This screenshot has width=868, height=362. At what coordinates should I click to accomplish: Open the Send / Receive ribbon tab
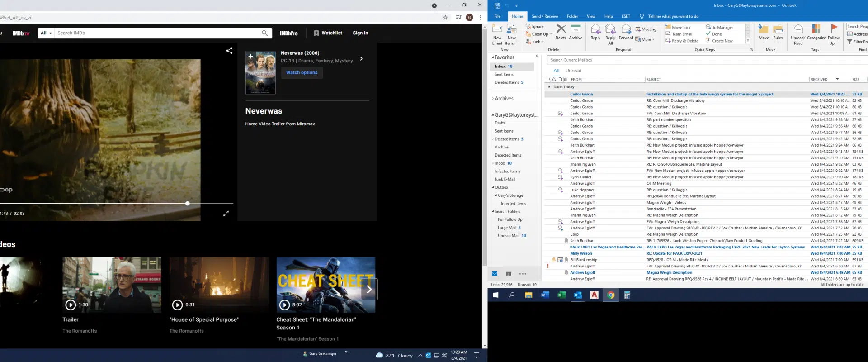(x=544, y=16)
